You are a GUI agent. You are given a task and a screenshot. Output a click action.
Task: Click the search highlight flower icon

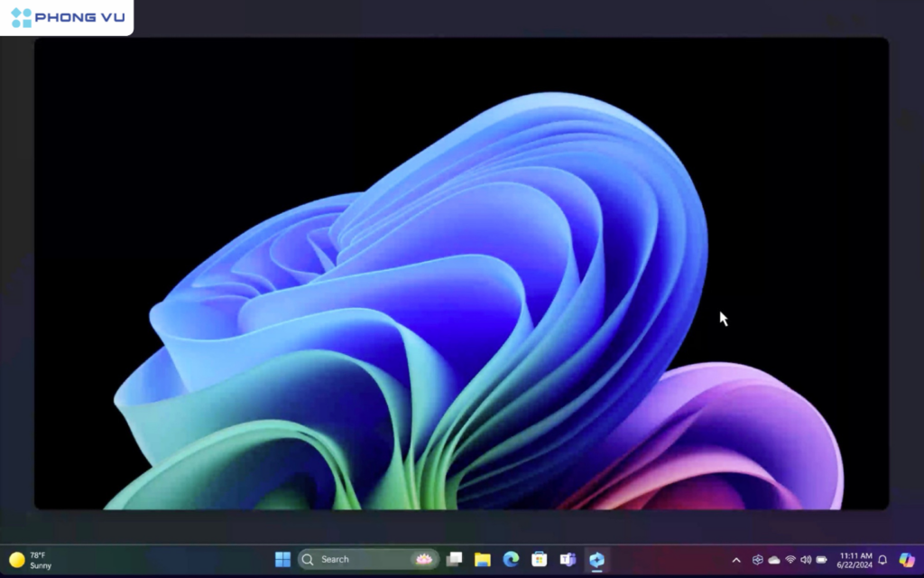tap(422, 558)
